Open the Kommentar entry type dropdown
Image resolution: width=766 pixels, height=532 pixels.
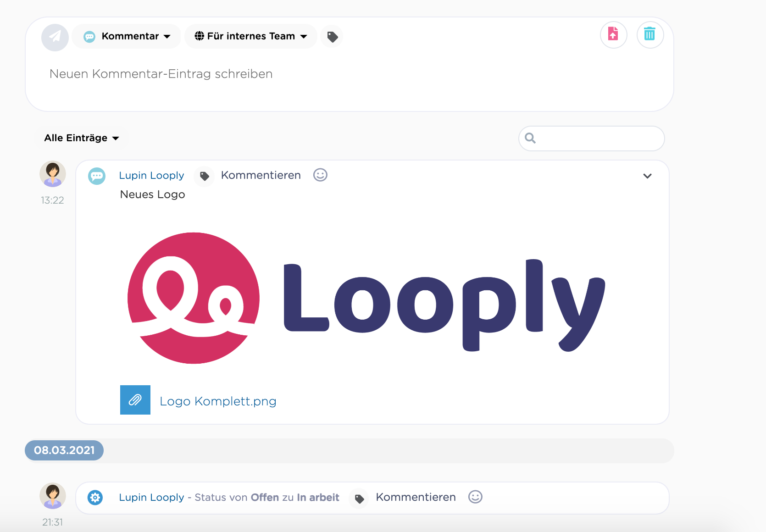127,36
